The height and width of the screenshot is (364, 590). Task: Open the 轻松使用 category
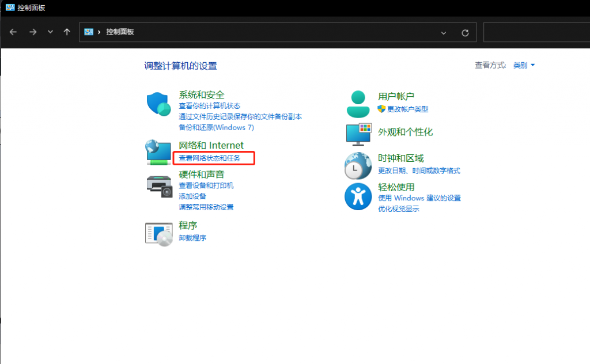pyautogui.click(x=396, y=187)
